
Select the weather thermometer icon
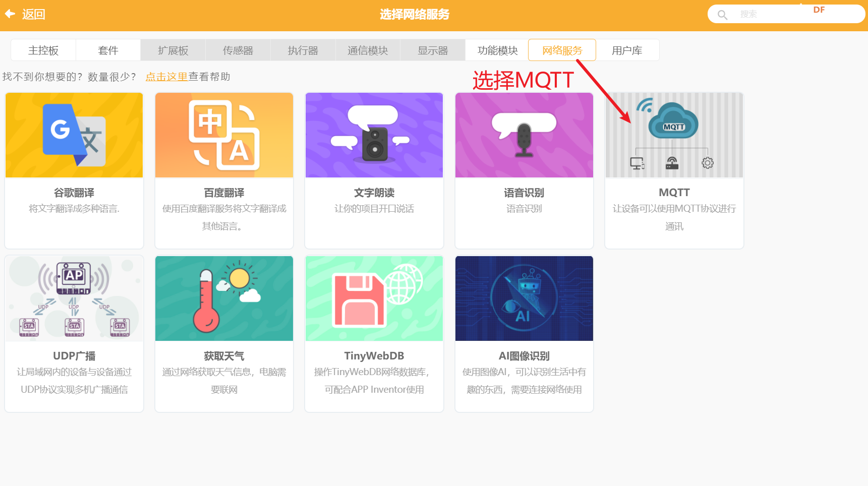coord(224,298)
